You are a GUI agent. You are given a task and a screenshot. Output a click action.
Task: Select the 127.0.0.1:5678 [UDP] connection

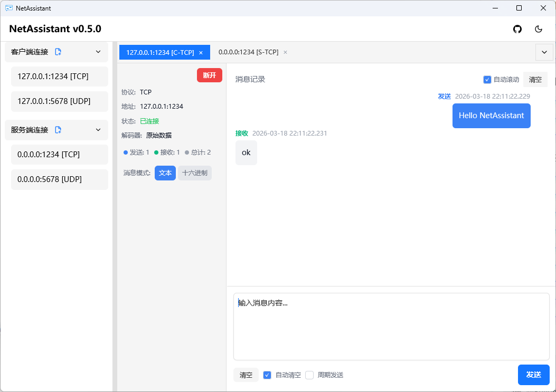coord(59,101)
